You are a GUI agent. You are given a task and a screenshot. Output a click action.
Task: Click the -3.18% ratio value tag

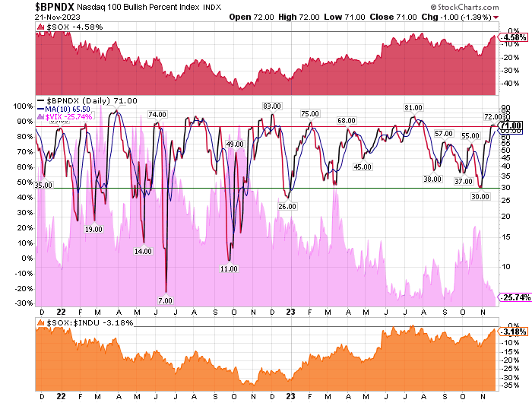click(x=514, y=332)
